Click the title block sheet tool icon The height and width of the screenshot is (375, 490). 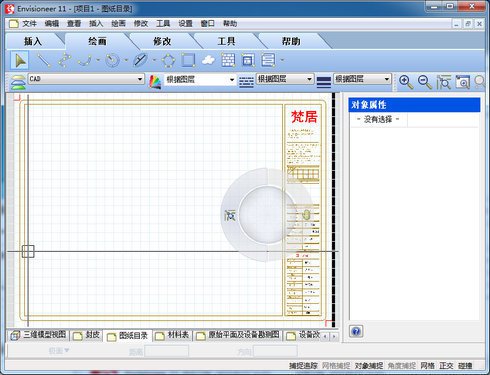pos(269,60)
